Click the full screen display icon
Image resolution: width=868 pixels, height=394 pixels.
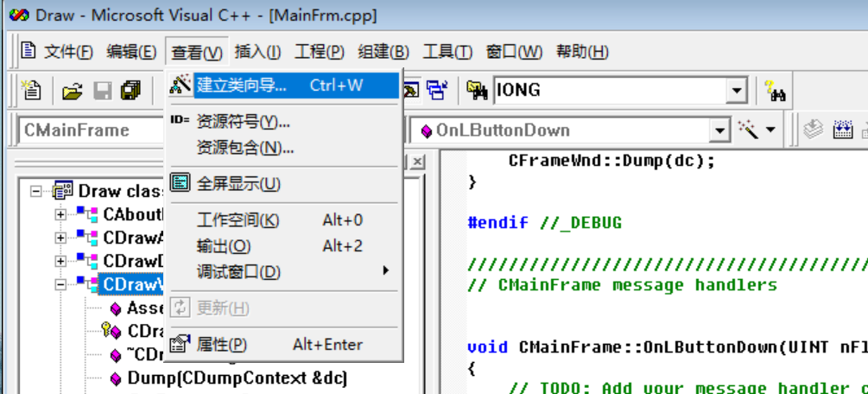coord(180,182)
